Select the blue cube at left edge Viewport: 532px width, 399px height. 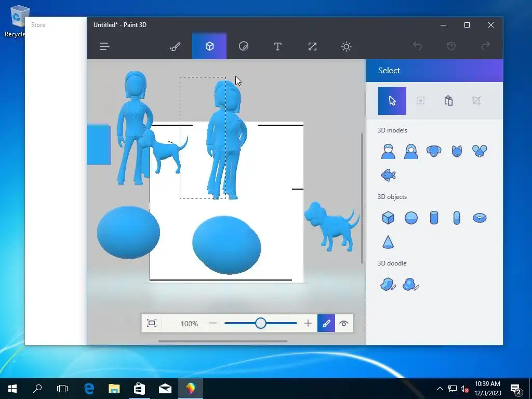[99, 145]
